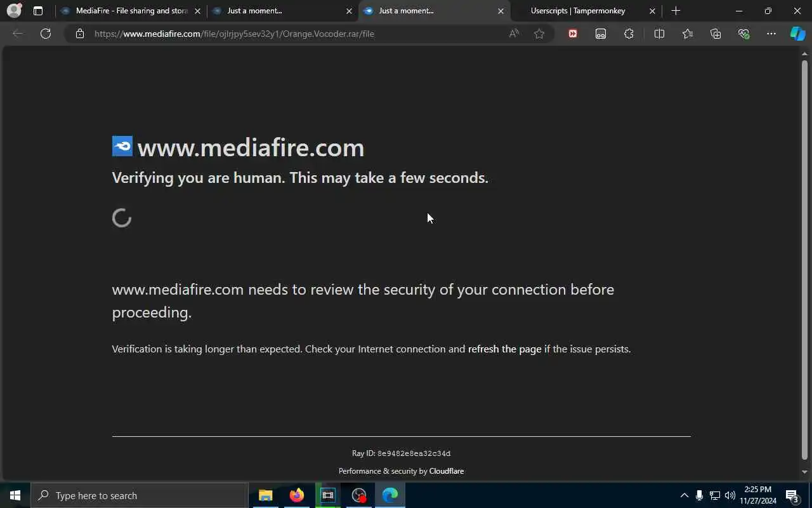
Task: Click the Ray ID value text
Action: pyautogui.click(x=414, y=453)
